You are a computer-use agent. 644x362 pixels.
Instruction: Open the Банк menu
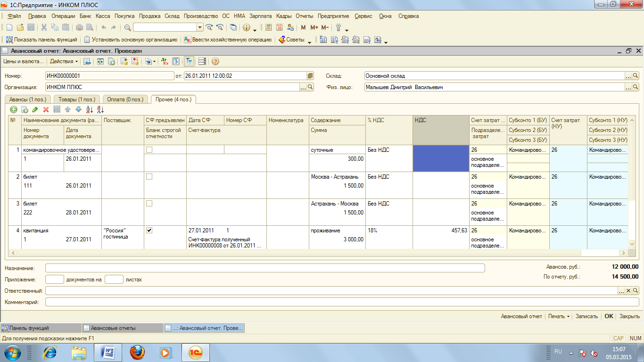(x=85, y=16)
